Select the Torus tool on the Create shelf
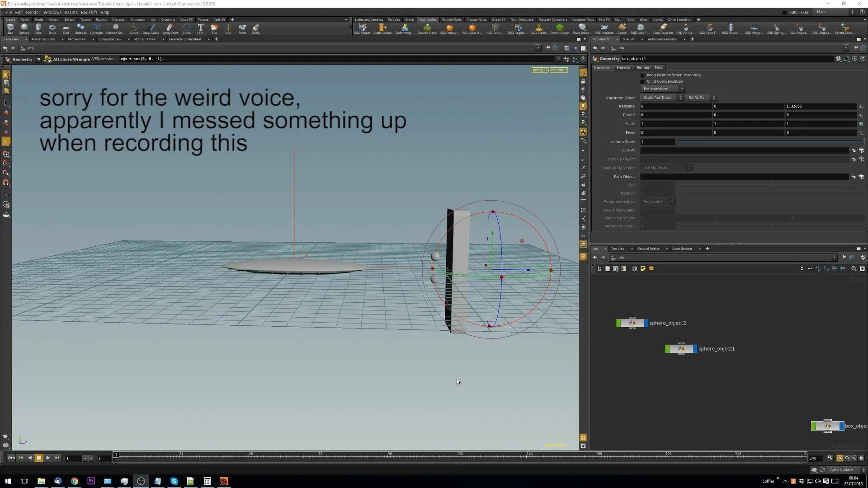Viewport: 868px width, 488px height. 52,28
